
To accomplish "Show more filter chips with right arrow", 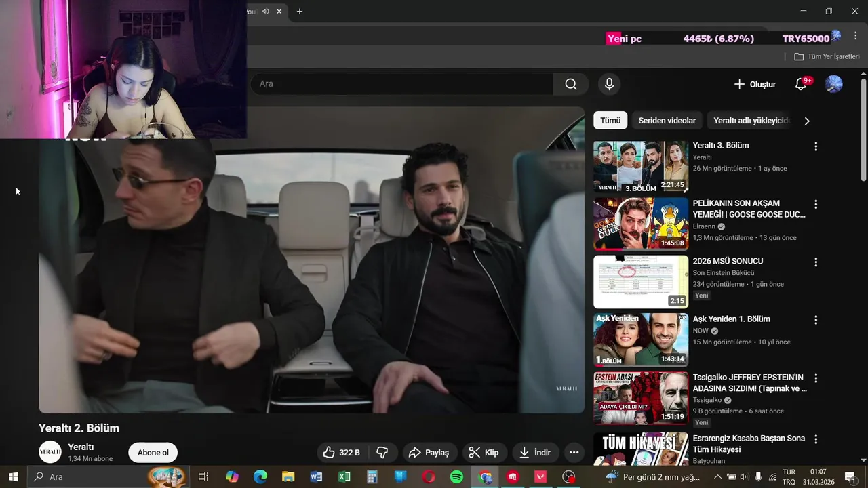I will point(806,121).
